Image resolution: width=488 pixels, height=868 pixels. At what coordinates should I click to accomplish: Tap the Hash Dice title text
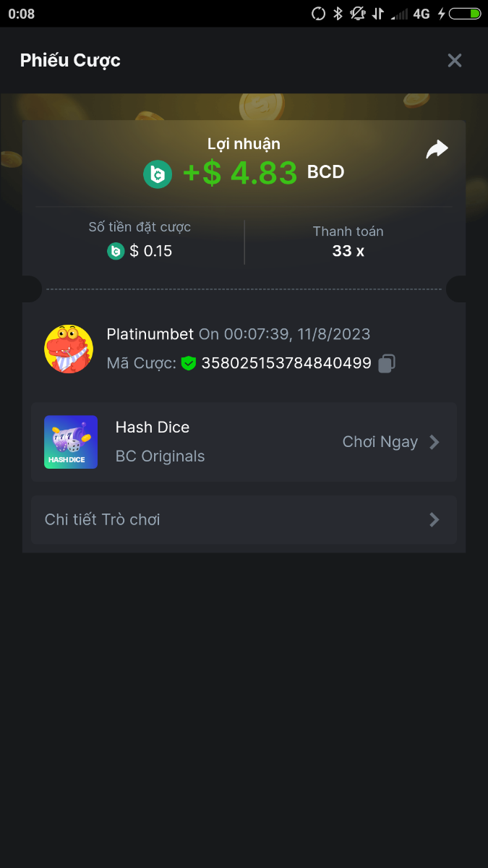click(153, 427)
